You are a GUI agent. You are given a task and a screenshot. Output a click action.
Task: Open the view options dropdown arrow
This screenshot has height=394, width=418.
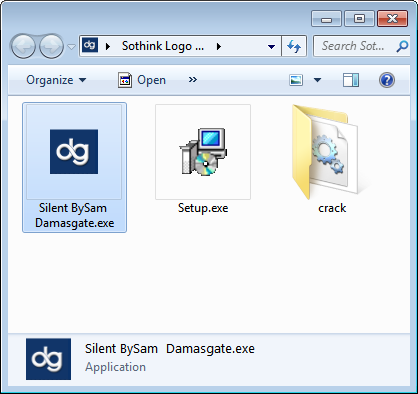(x=317, y=80)
